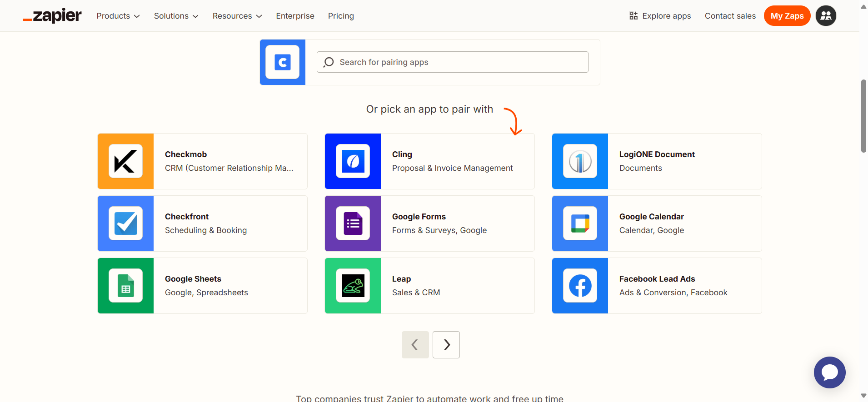Open the Cling app icon
Screen dimensions: 868x402
tap(353, 161)
